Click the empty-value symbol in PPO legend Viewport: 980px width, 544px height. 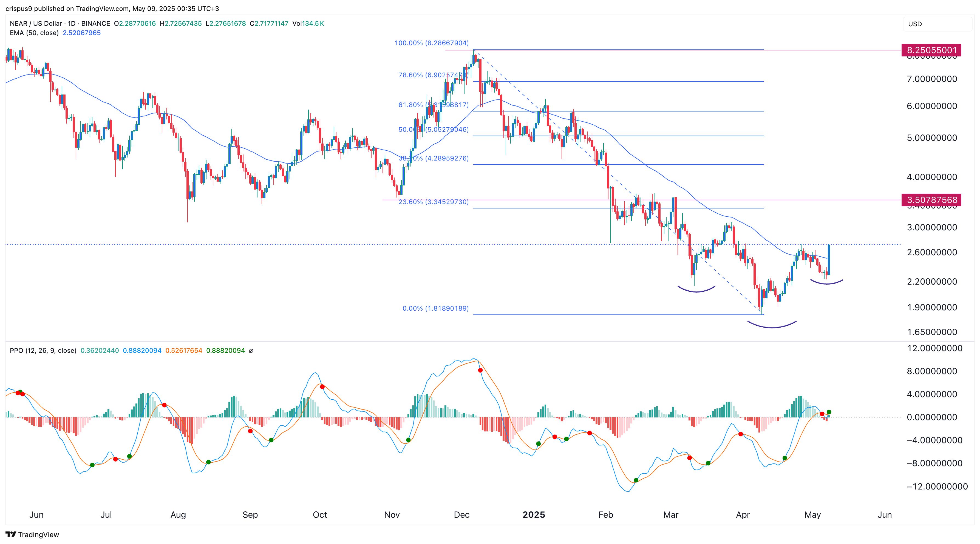coord(251,351)
